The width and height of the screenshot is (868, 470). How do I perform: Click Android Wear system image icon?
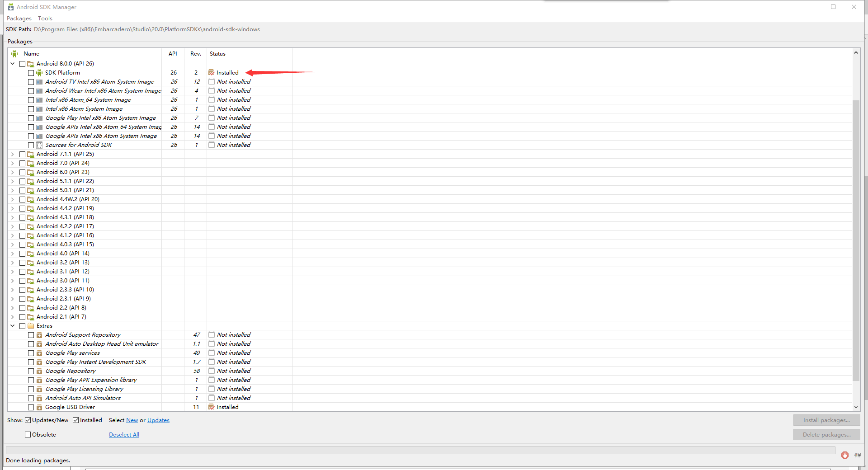(39, 91)
